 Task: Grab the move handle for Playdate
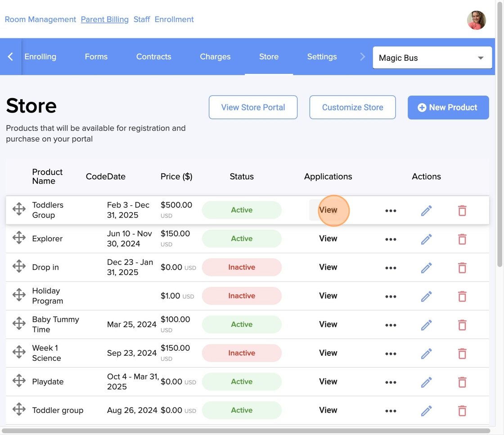pyautogui.click(x=19, y=381)
